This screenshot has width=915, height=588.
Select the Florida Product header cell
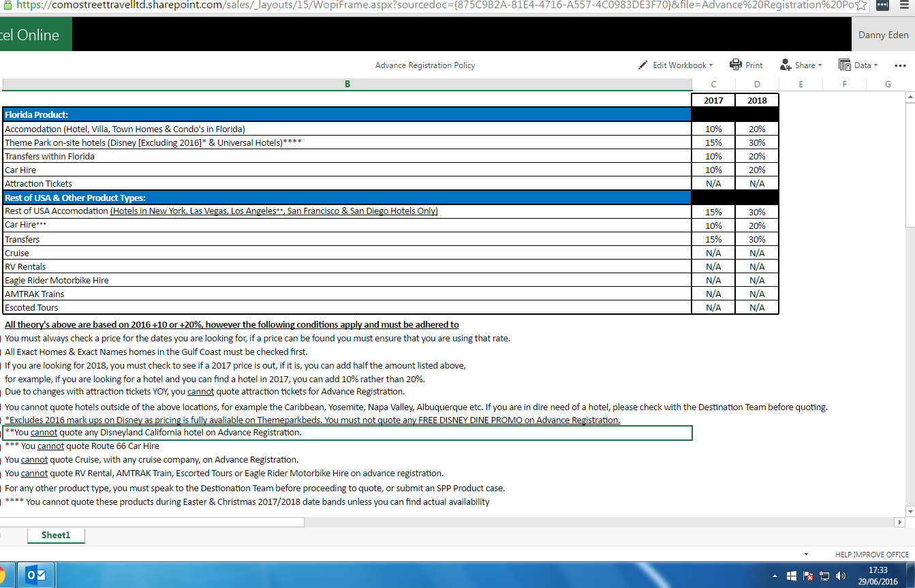347,115
